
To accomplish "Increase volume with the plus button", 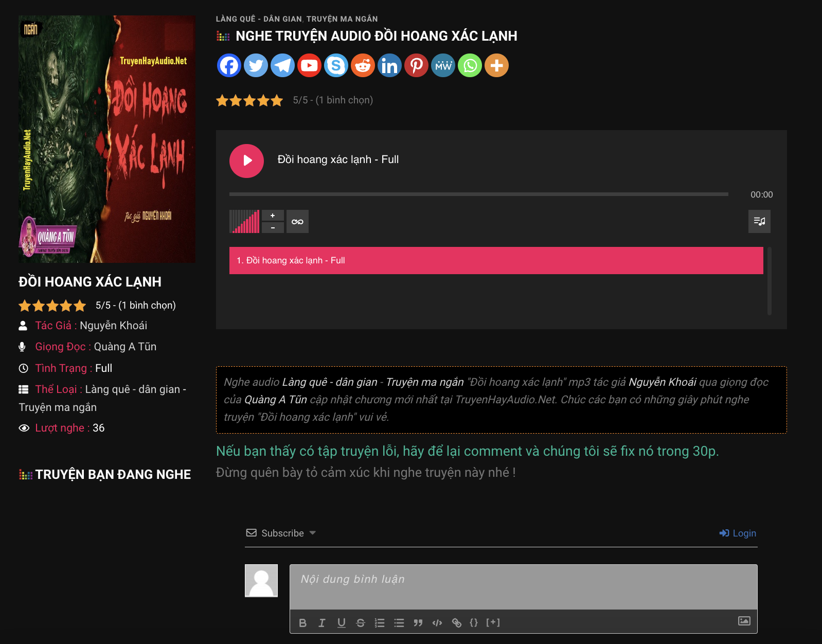I will click(x=273, y=216).
